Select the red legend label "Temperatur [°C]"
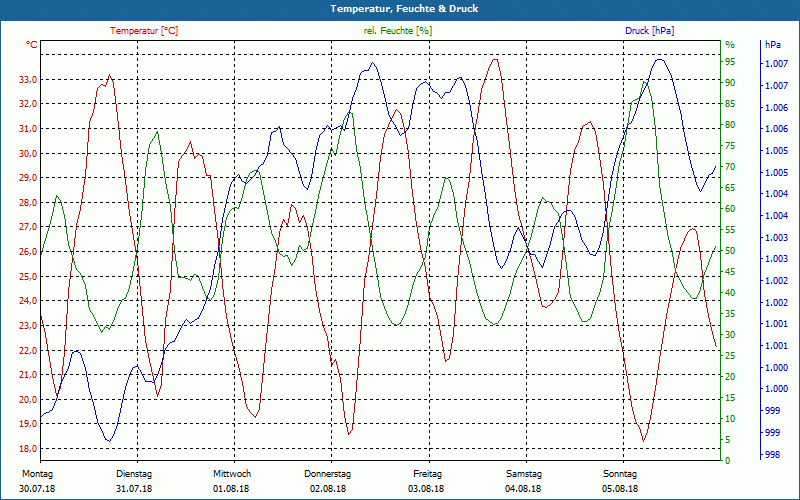 [x=144, y=31]
